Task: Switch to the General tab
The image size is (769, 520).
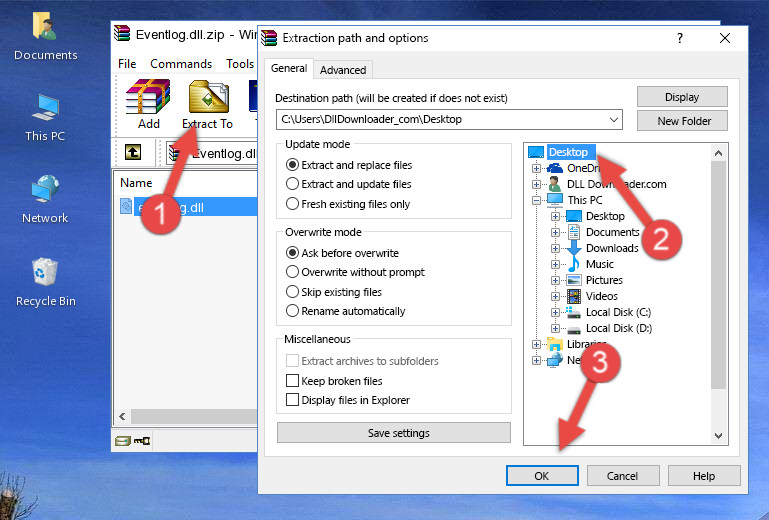Action: click(x=289, y=68)
